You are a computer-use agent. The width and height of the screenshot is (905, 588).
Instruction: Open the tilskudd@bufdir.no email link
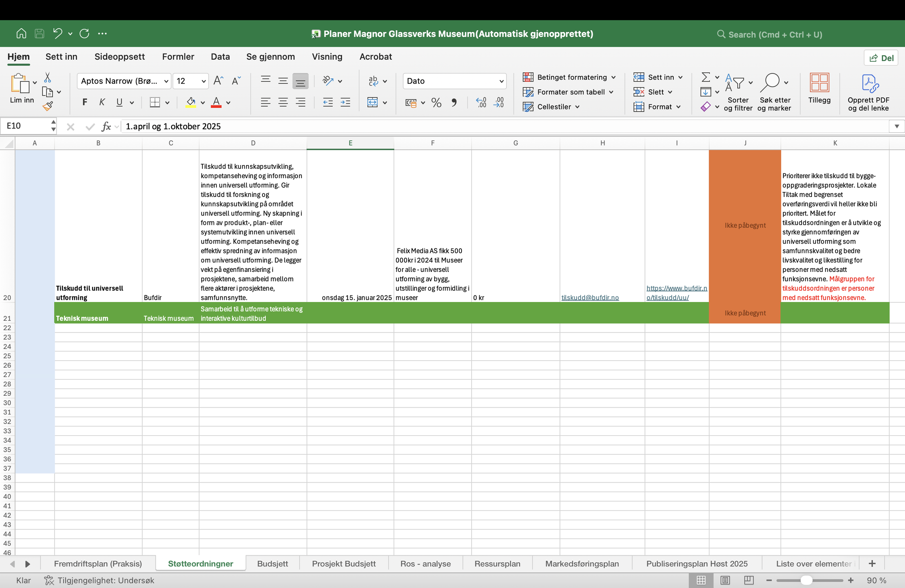point(590,298)
